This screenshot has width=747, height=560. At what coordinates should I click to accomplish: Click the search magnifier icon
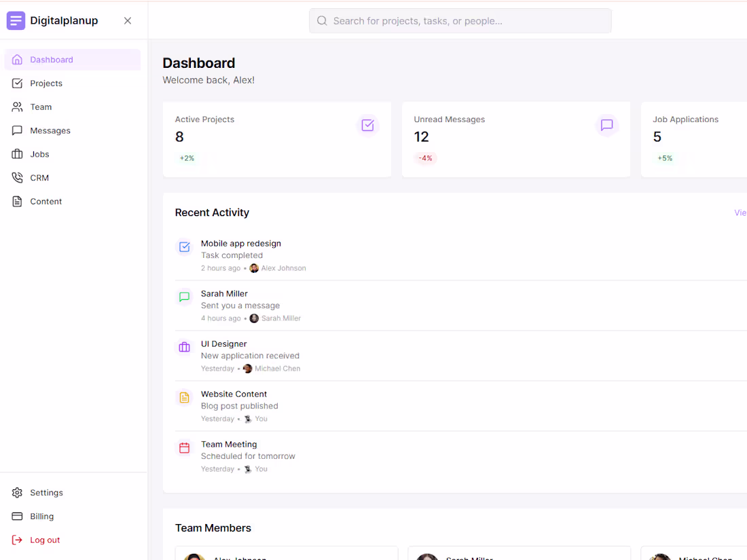coord(322,21)
